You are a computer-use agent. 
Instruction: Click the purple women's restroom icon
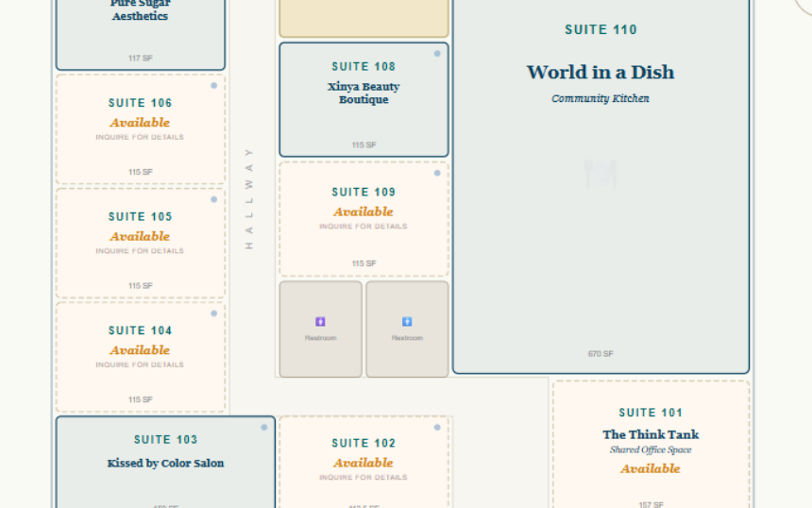[320, 322]
